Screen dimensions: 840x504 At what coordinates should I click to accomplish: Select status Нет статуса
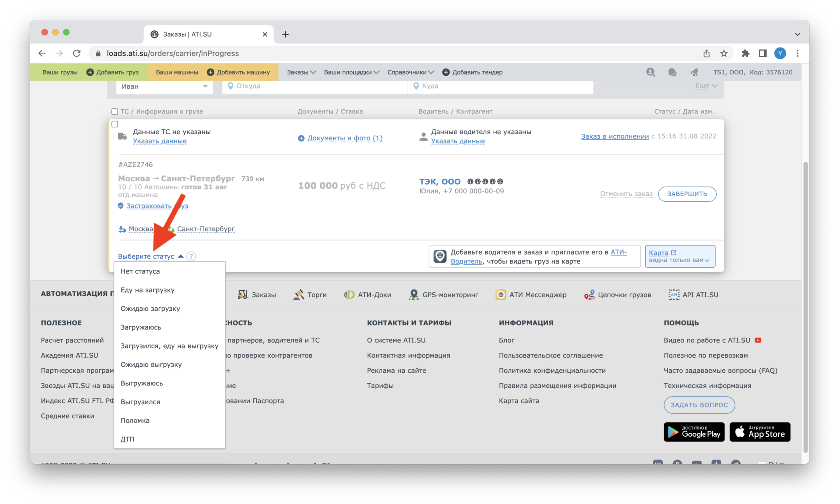click(170, 271)
